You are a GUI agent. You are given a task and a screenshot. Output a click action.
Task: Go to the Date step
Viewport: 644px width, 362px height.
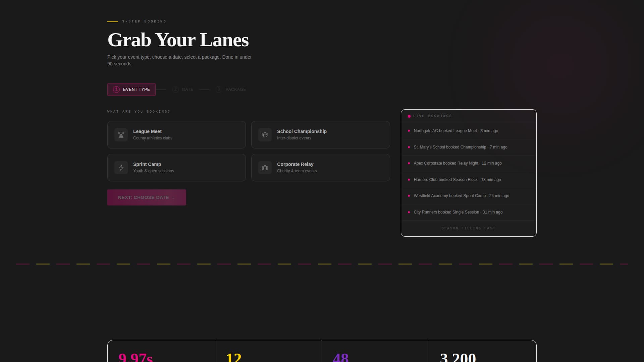coord(183,89)
